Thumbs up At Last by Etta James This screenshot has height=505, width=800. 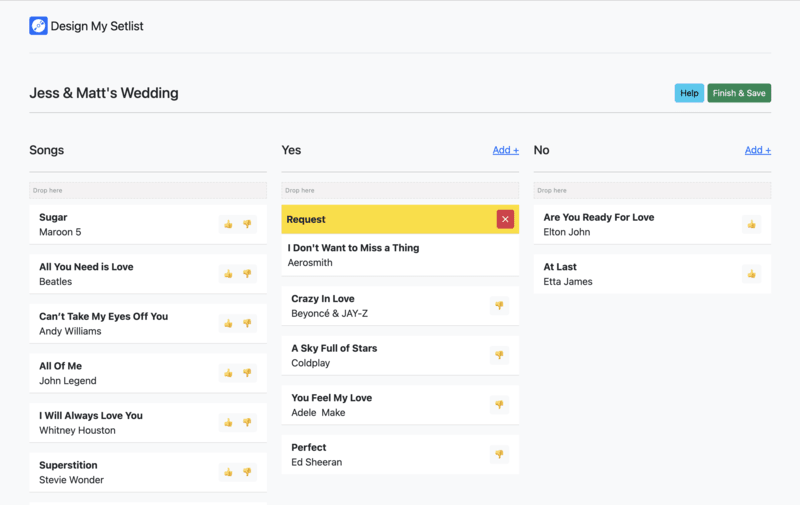pyautogui.click(x=752, y=274)
